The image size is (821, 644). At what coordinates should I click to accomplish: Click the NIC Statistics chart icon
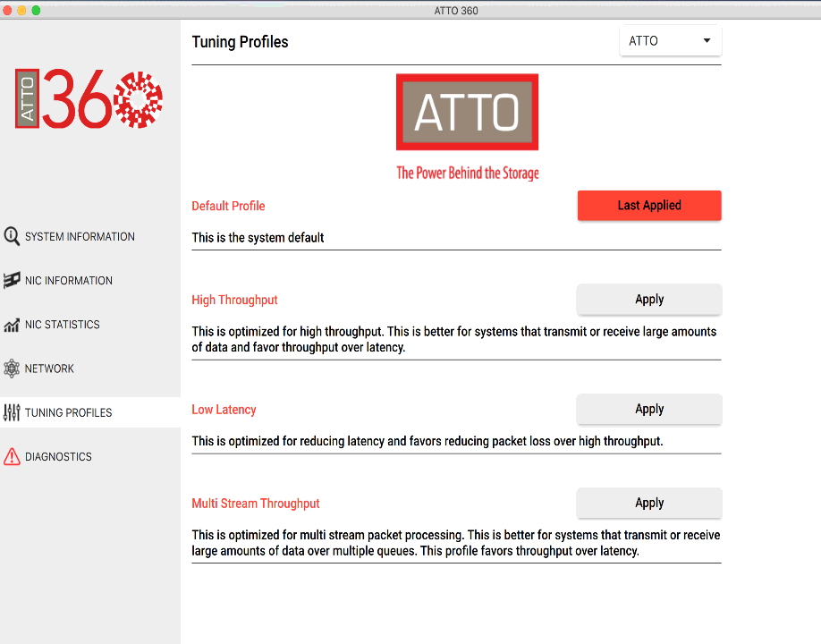point(12,325)
